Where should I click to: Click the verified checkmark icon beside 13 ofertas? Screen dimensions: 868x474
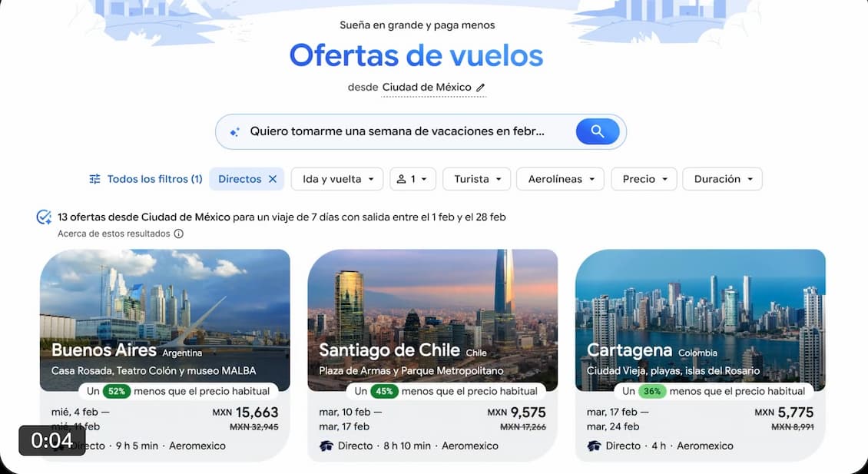point(44,217)
